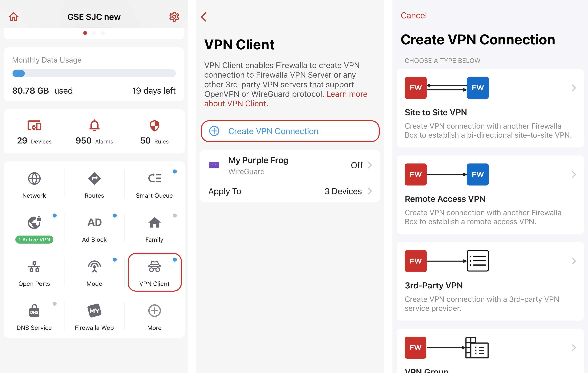
Task: Tap the VPN Group diagram icon
Action: click(447, 348)
